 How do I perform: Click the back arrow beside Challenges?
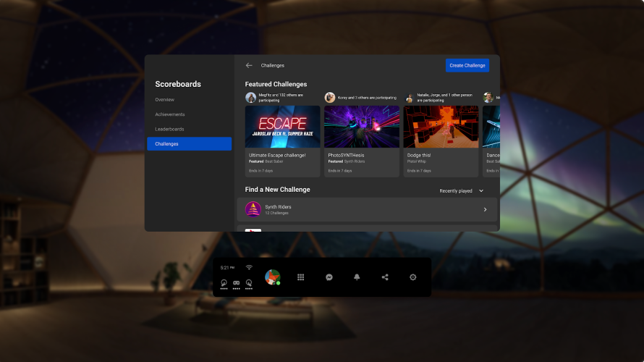[x=249, y=65]
